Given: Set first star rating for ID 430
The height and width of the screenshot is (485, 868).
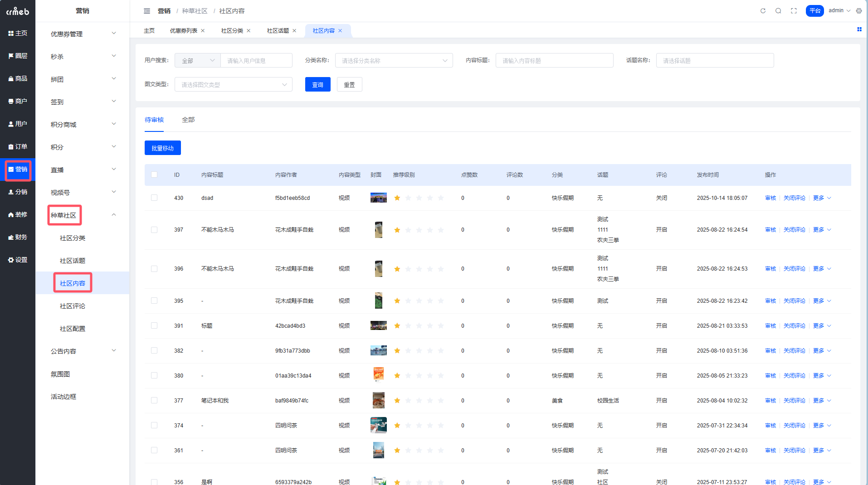Looking at the screenshot, I should tap(397, 198).
